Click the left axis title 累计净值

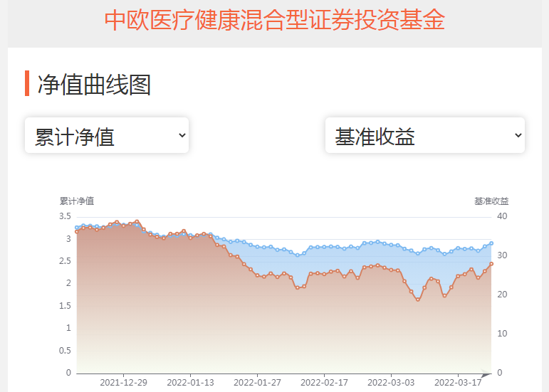[x=76, y=201]
